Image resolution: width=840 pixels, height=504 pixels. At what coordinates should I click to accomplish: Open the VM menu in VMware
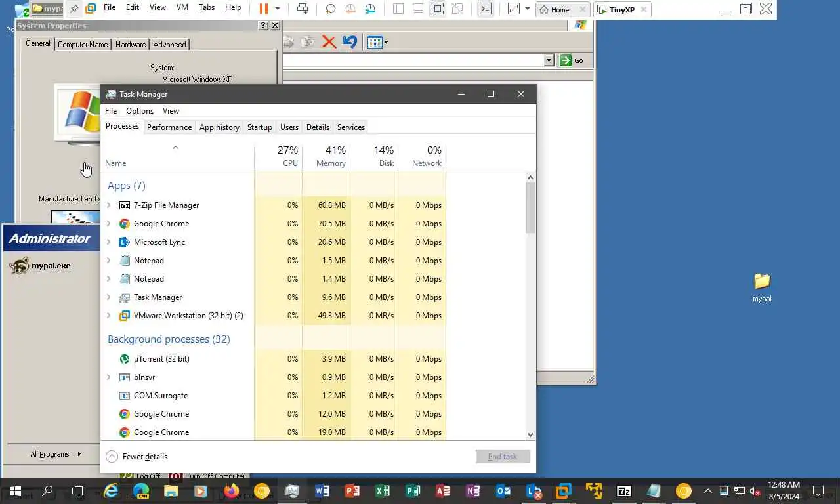pos(182,7)
